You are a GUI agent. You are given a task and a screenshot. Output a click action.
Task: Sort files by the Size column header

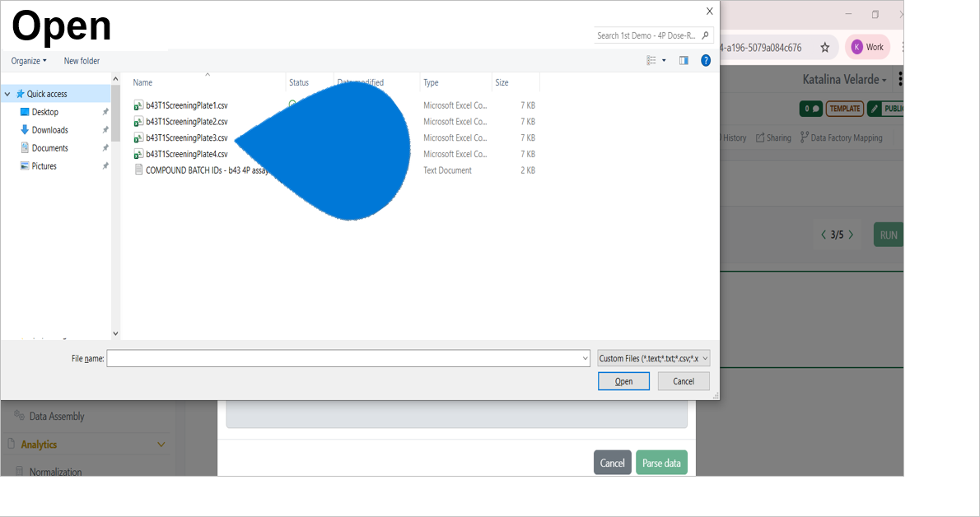(x=502, y=82)
